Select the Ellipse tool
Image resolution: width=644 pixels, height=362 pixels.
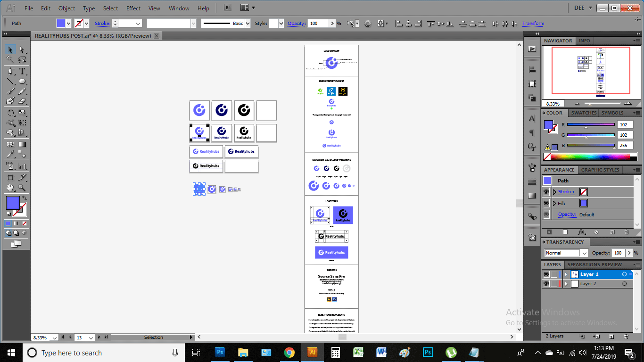point(22,81)
